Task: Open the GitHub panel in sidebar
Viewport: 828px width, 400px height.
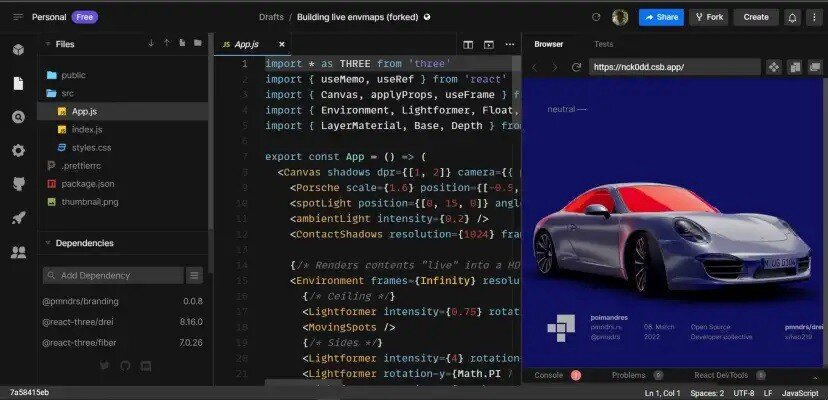Action: click(x=18, y=184)
